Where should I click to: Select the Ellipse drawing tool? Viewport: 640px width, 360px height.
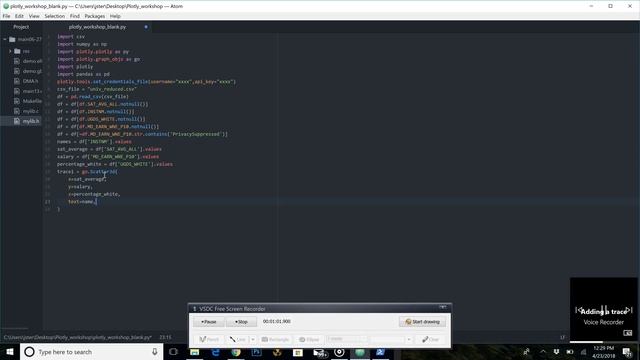point(309,339)
